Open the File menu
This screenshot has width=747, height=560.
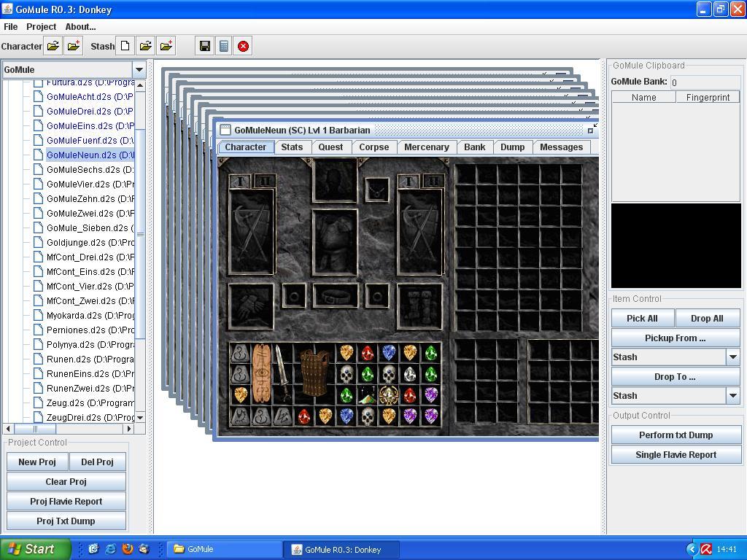coord(10,27)
